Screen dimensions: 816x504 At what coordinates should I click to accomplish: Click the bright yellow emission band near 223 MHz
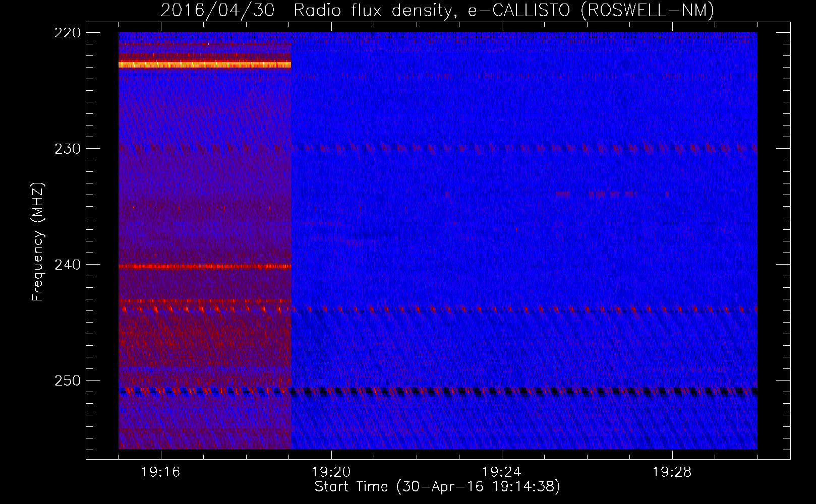tap(205, 65)
